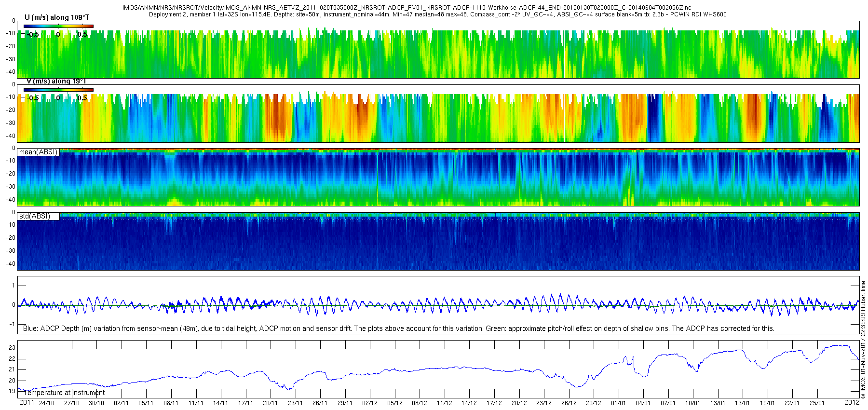Click the 2011 year label
This screenshot has height=410, width=868.
(x=27, y=402)
